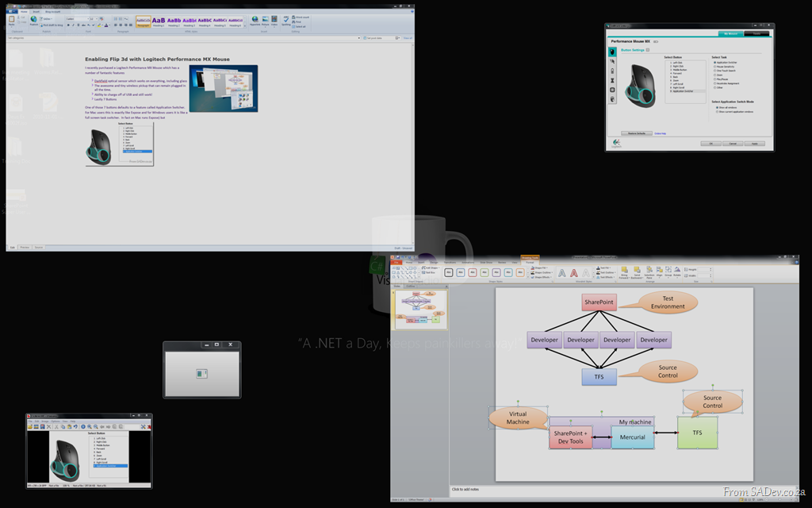Click Post draft to blog in Live Writer

coord(52,25)
